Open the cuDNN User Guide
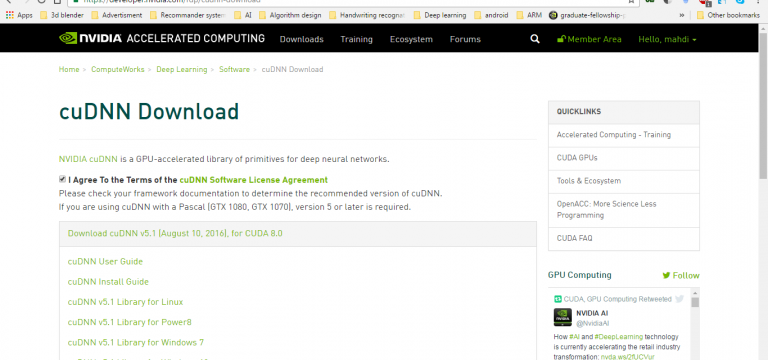This screenshot has width=768, height=360. (x=105, y=262)
